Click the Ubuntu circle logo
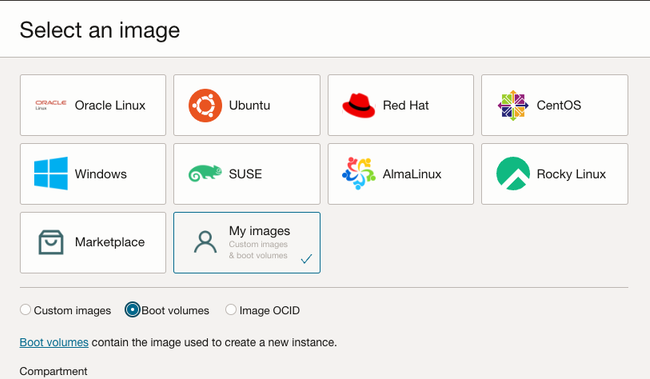Viewport: 650px width, 379px height. [x=205, y=105]
